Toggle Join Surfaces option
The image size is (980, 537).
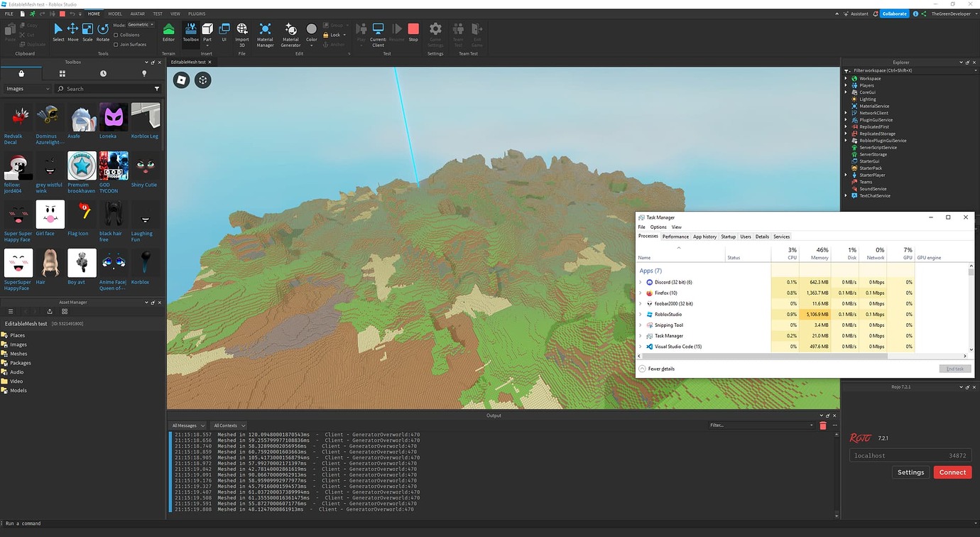pos(116,44)
